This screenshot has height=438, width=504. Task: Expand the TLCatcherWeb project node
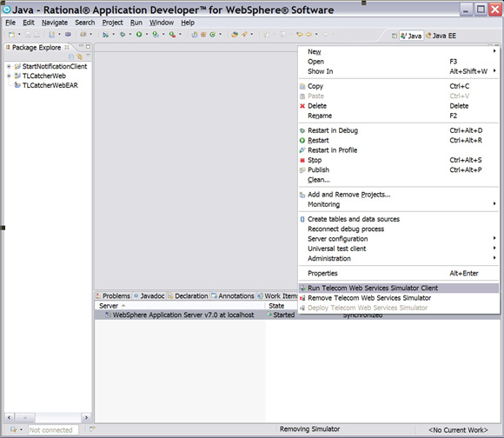pyautogui.click(x=9, y=76)
